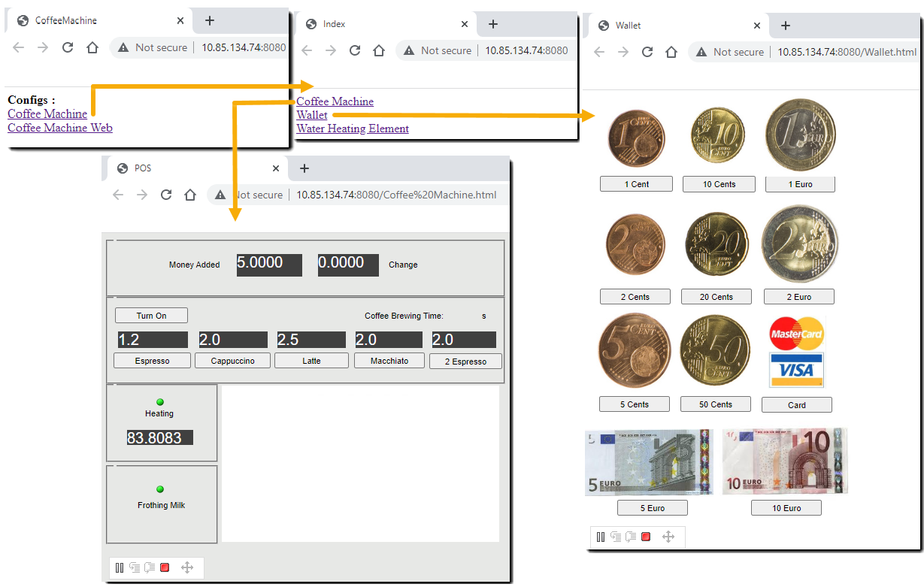Reload the Wallet browser page

click(647, 52)
